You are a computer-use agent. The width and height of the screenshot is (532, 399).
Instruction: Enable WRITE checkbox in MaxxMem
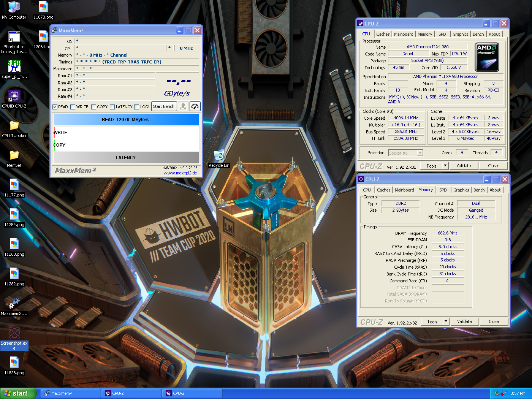click(x=73, y=107)
